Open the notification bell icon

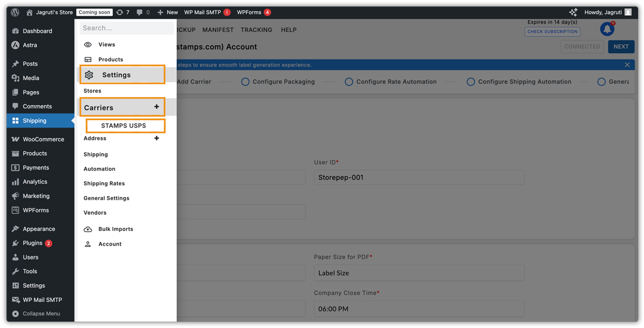607,29
